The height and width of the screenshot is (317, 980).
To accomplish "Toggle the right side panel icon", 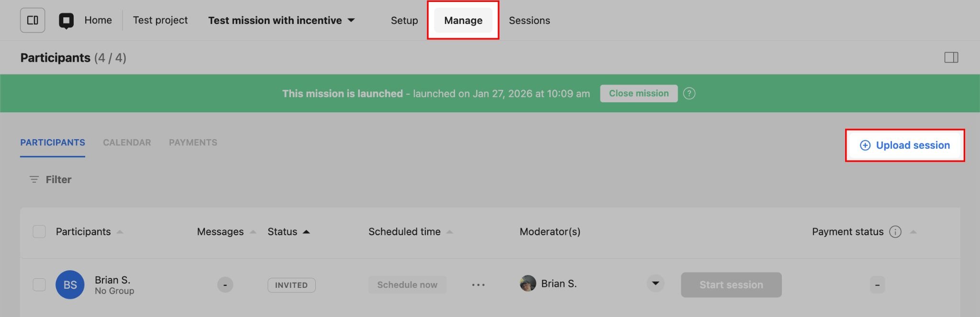I will point(951,57).
